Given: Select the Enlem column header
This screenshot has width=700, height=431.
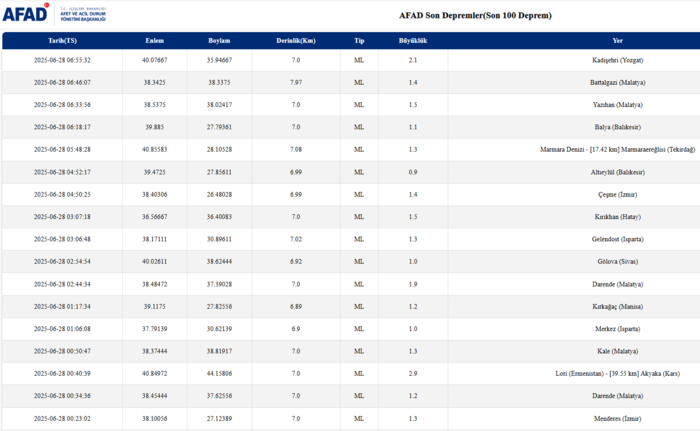Looking at the screenshot, I should pos(154,41).
